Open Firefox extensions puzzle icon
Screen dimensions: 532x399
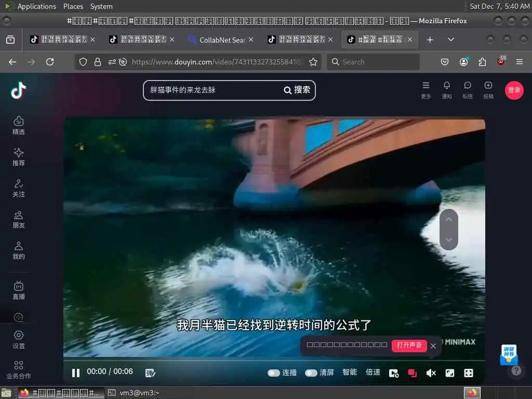point(482,62)
